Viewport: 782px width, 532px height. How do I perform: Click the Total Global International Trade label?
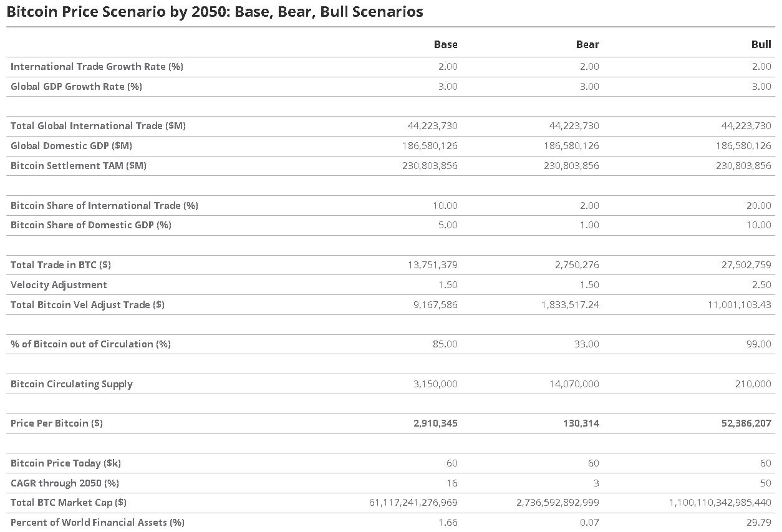pos(98,126)
